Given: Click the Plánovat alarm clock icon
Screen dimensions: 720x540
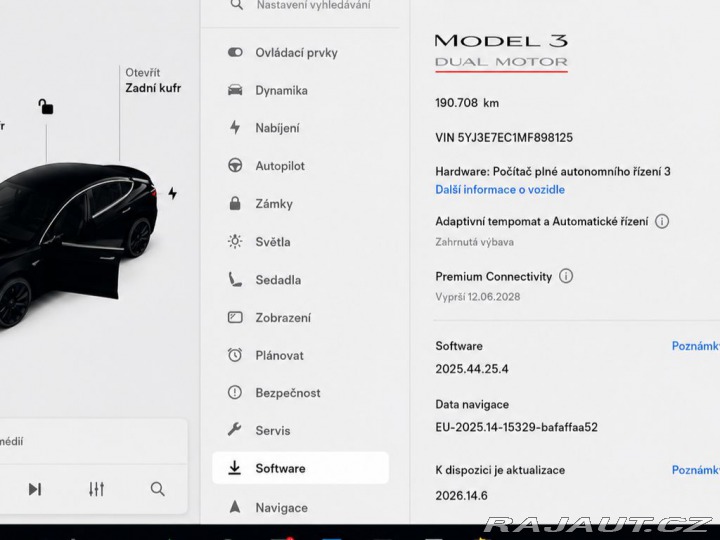Looking at the screenshot, I should click(235, 354).
